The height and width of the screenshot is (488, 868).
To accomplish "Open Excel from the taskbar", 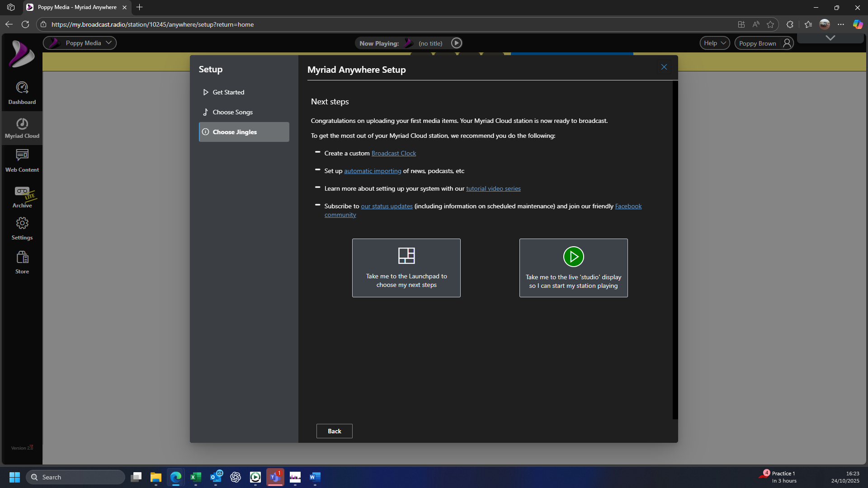I will click(196, 477).
